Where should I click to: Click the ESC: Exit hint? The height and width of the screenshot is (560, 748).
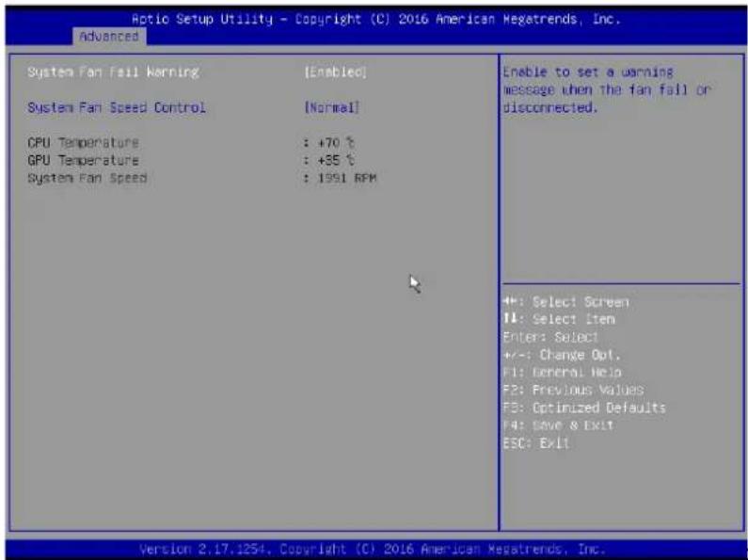[x=536, y=443]
